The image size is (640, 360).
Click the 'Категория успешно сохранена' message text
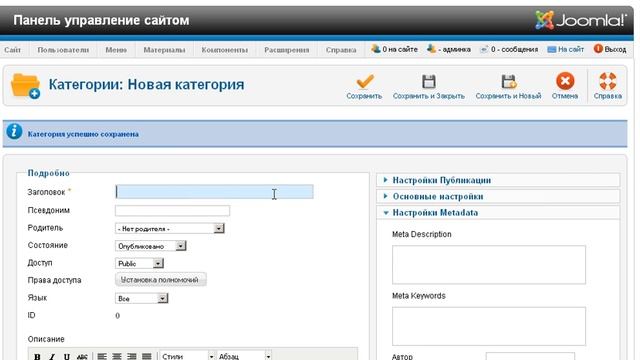tap(83, 134)
